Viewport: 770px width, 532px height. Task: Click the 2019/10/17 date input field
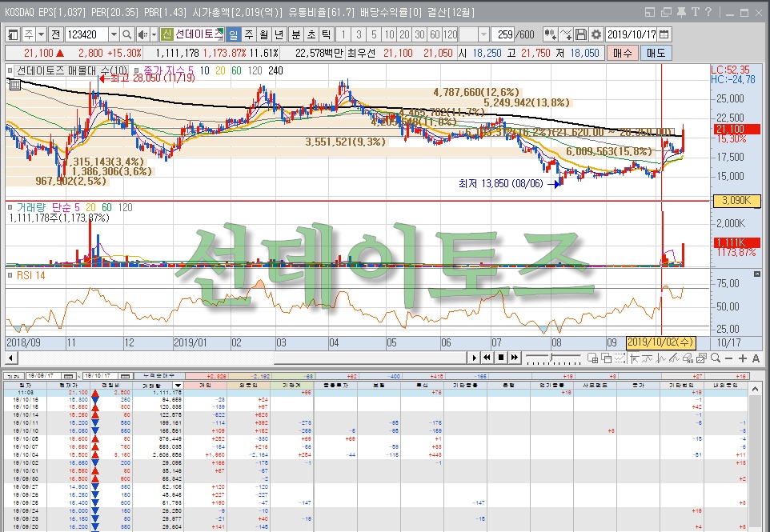pyautogui.click(x=632, y=34)
